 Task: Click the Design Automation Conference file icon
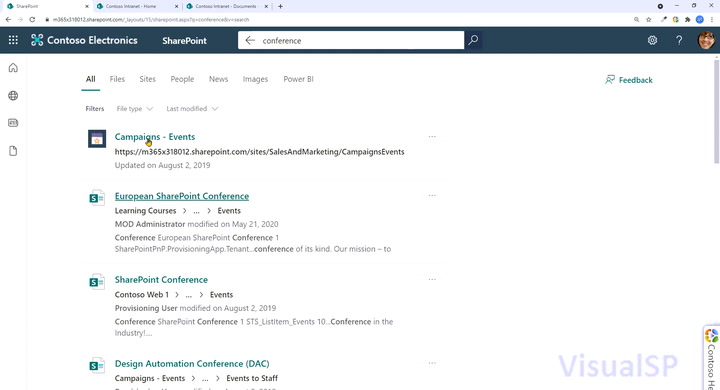coord(97,366)
